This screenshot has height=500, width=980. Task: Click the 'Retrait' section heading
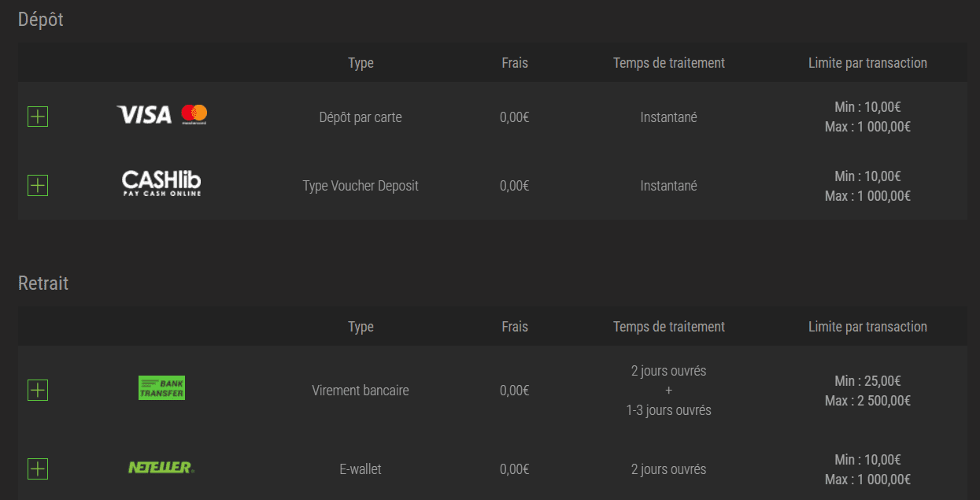pos(43,283)
